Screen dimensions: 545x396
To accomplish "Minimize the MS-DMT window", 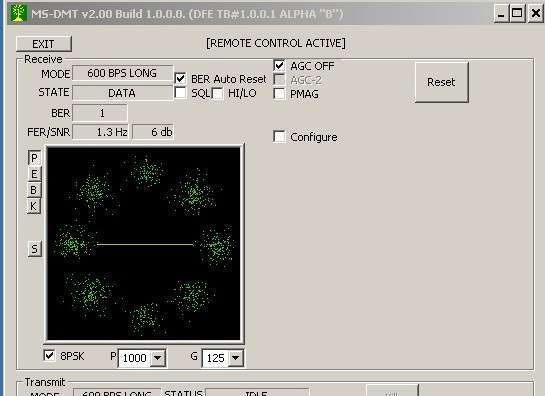I will point(501,14).
